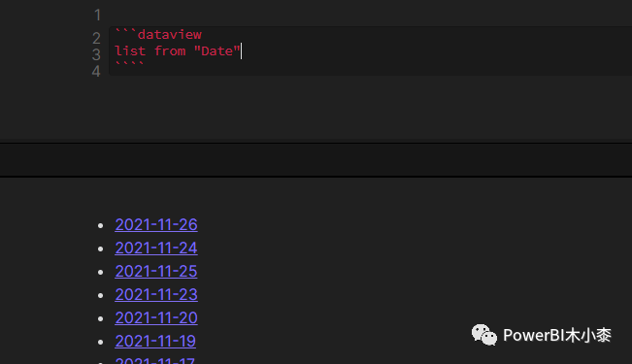Open the partially visible 2021-11-17 link
The image size is (632, 364).
pos(154,360)
